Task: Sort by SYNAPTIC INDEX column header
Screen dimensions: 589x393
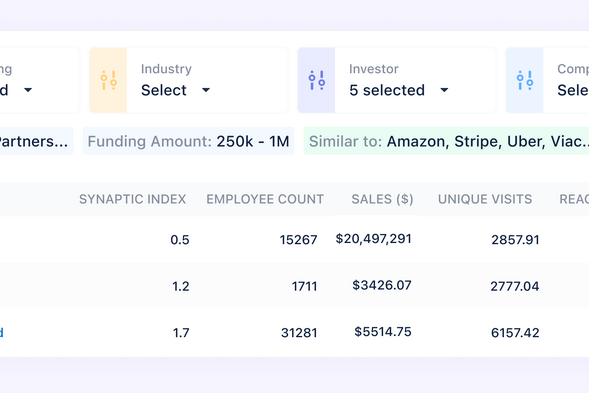Action: [x=132, y=199]
